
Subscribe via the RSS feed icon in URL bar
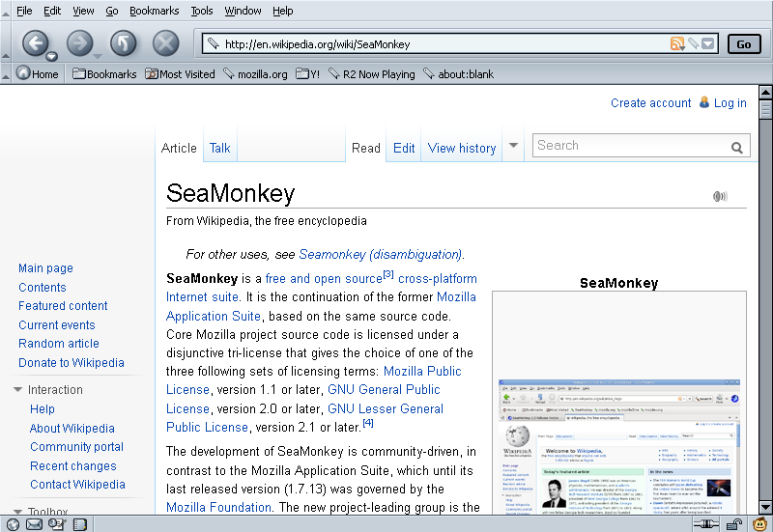pyautogui.click(x=677, y=43)
